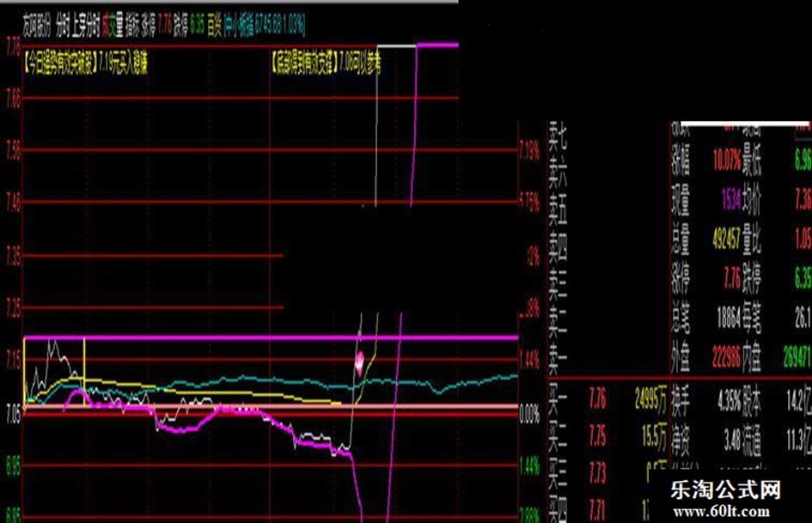Click the 买一 bid price 7.76
812x523 pixels.
tap(597, 399)
